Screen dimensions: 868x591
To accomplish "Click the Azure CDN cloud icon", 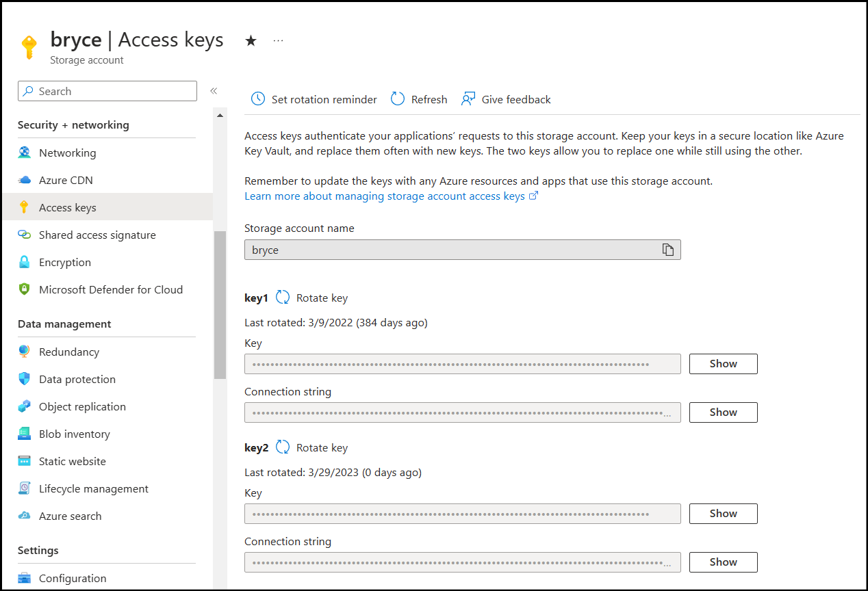I will (x=25, y=180).
